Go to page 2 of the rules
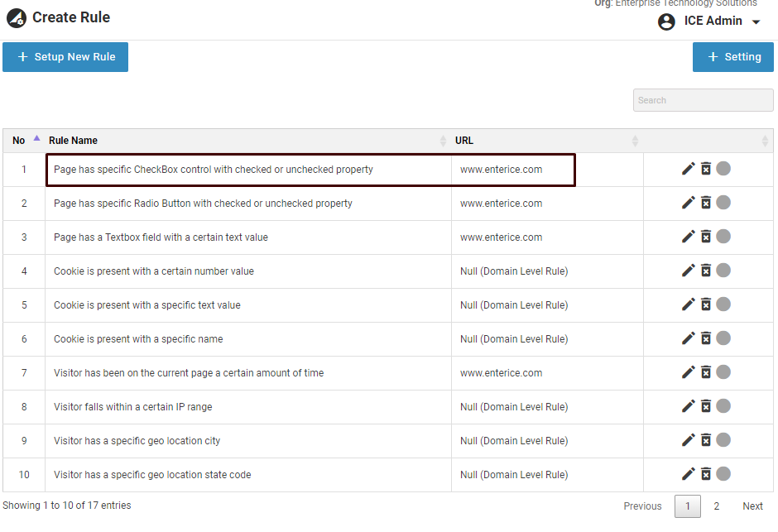 (717, 506)
